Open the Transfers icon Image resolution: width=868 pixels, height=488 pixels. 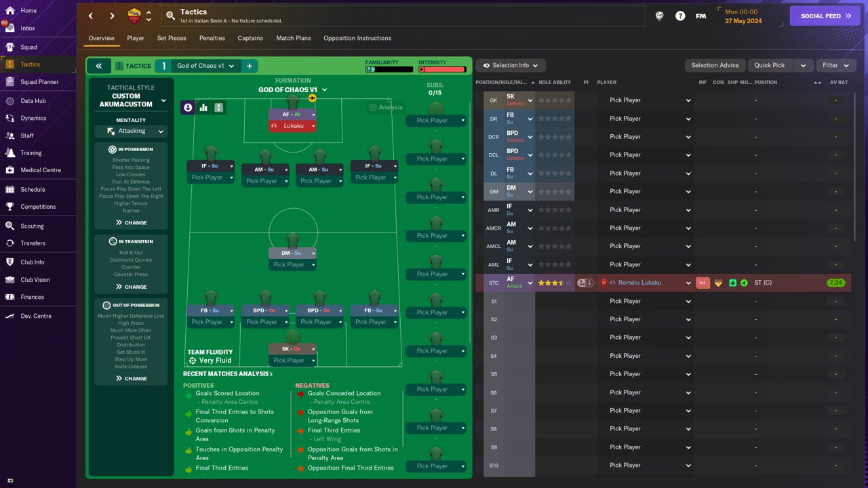pyautogui.click(x=10, y=243)
